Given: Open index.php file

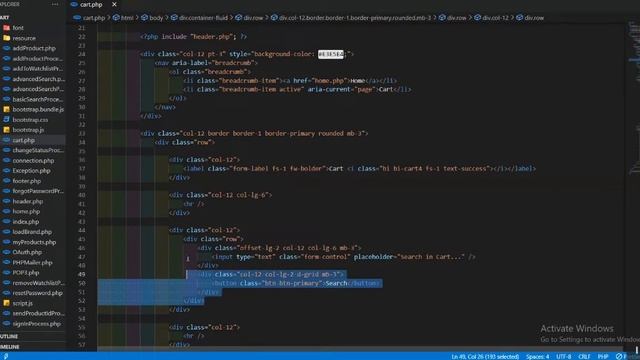Looking at the screenshot, I should click(33, 222).
